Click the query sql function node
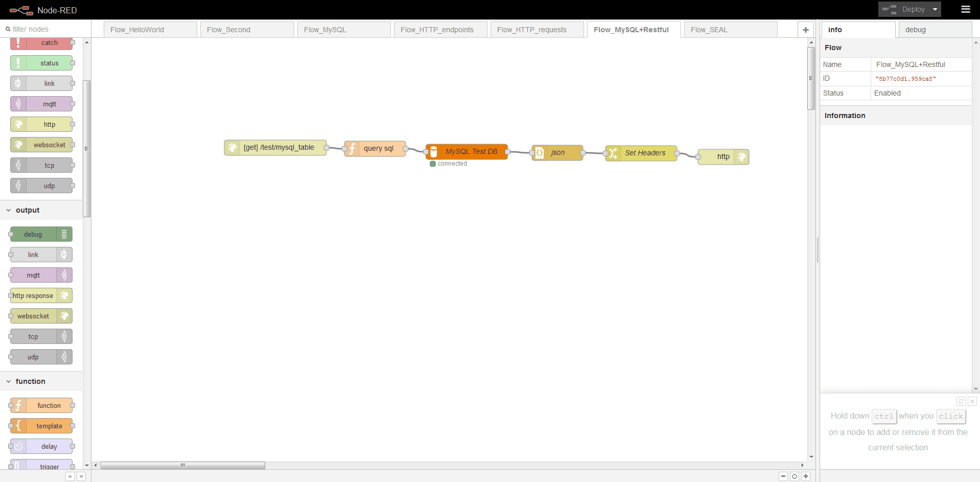 point(376,149)
